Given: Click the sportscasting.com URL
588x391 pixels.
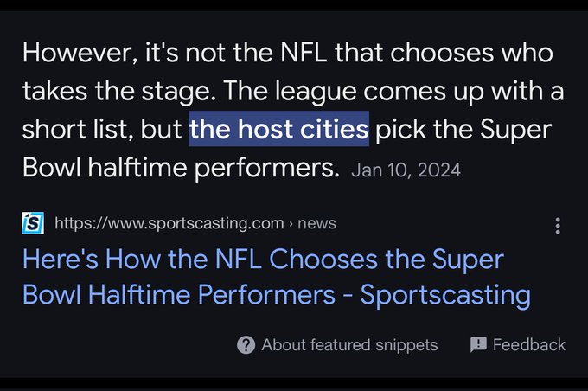Looking at the screenshot, I should (x=169, y=223).
